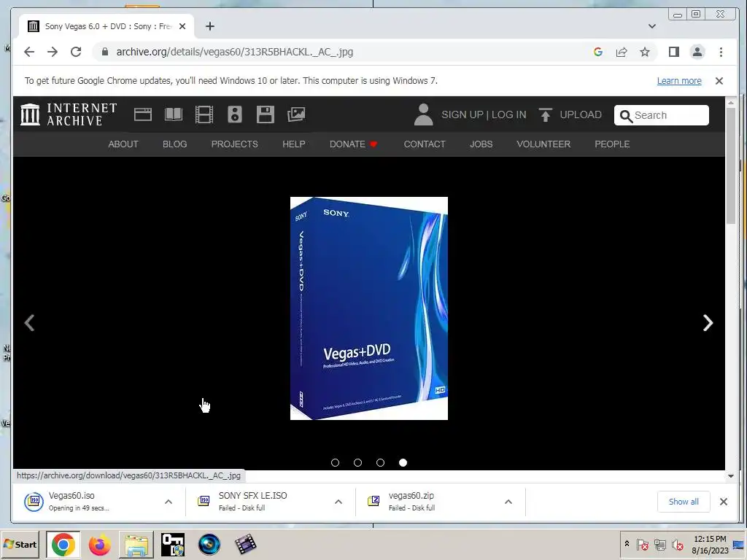Screen dimensions: 747x560
Task: Go forward in Chrome
Action: pyautogui.click(x=53, y=52)
